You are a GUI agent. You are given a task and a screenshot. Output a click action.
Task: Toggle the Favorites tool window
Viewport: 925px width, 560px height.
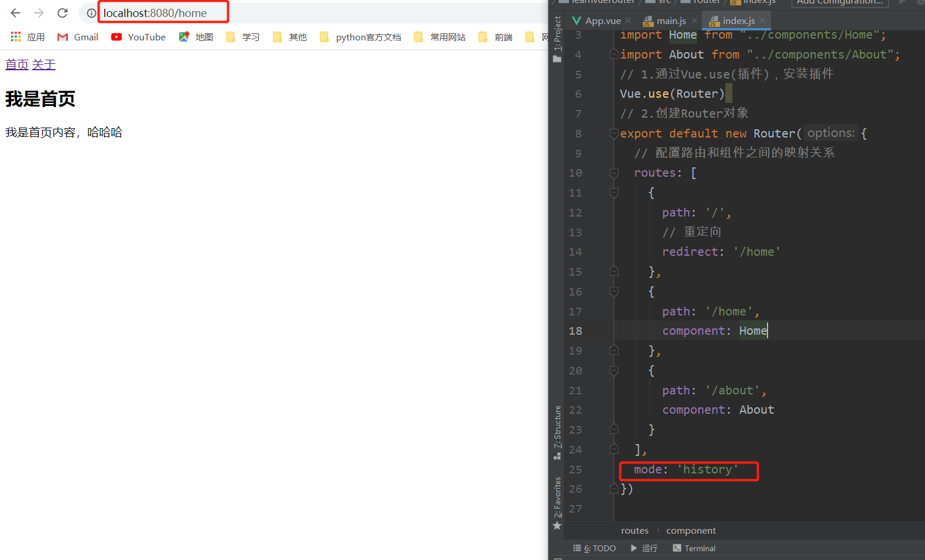[x=557, y=503]
